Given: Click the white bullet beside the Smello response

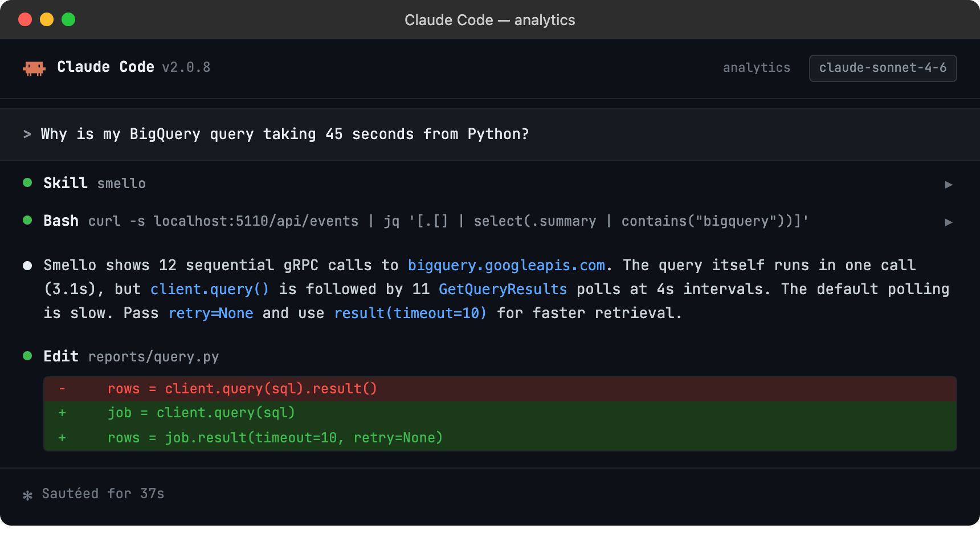Looking at the screenshot, I should 27,266.
